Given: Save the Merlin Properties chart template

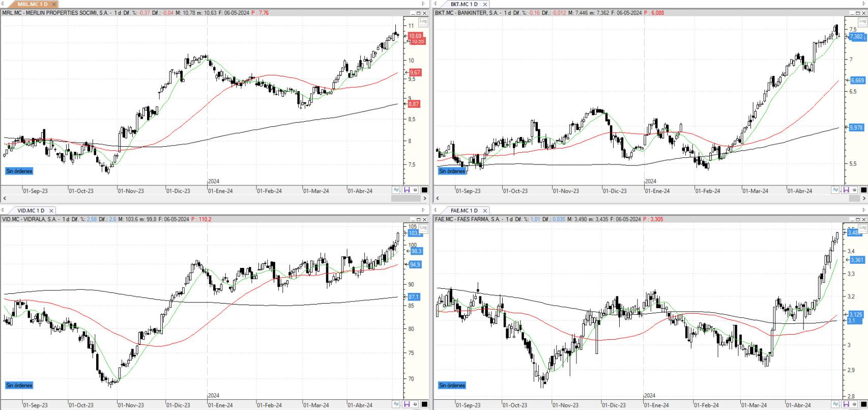Looking at the screenshot, I should coord(407,190).
